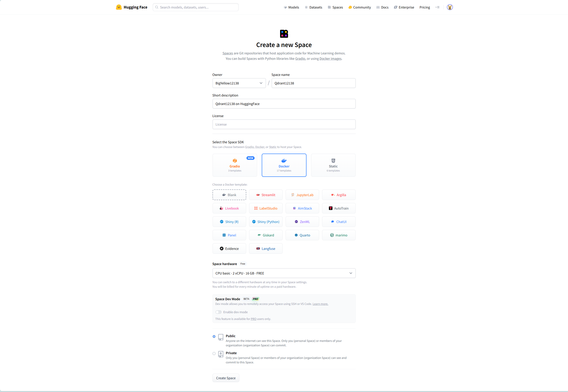Viewport: 568px width, 392px height.
Task: Open the Owner dropdown
Action: 239,83
